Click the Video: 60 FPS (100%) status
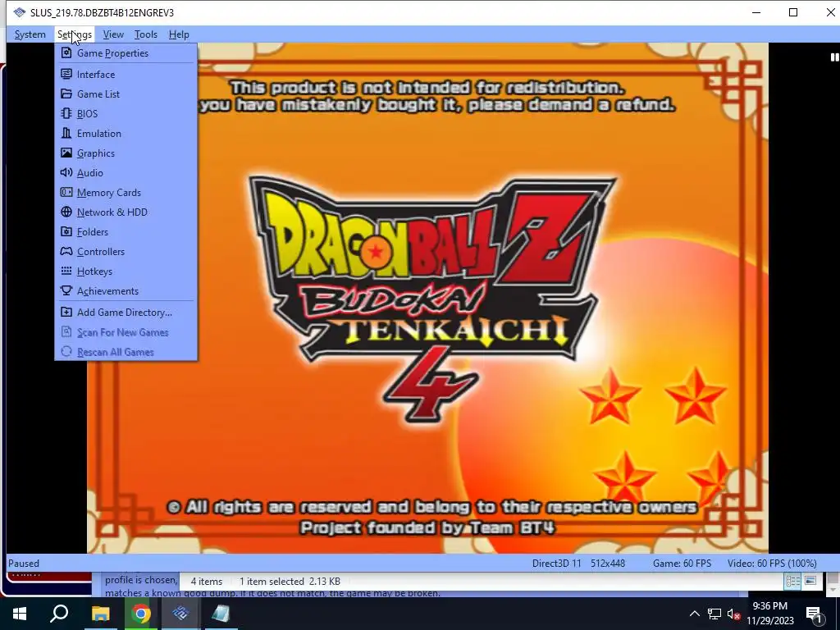The image size is (840, 630). click(772, 563)
